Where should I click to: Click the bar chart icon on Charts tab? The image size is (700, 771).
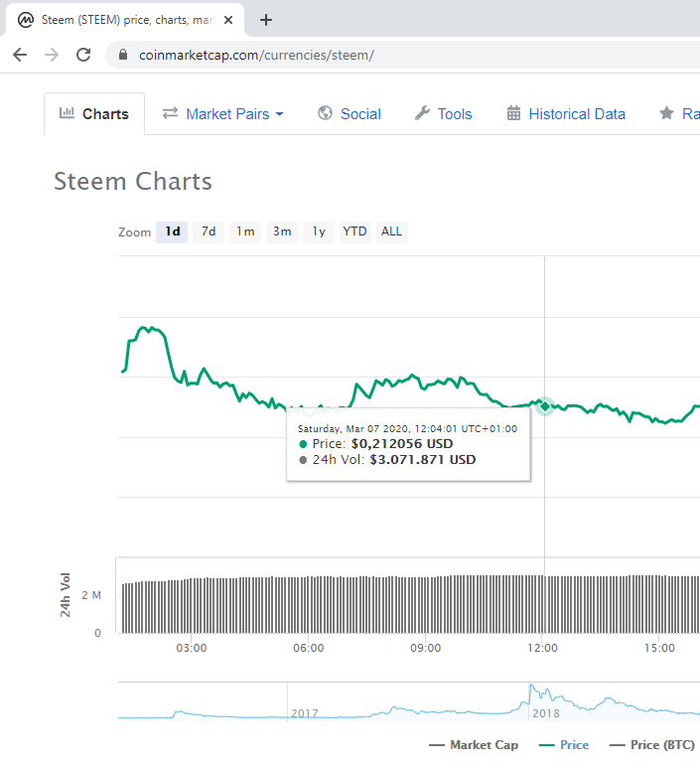point(67,113)
